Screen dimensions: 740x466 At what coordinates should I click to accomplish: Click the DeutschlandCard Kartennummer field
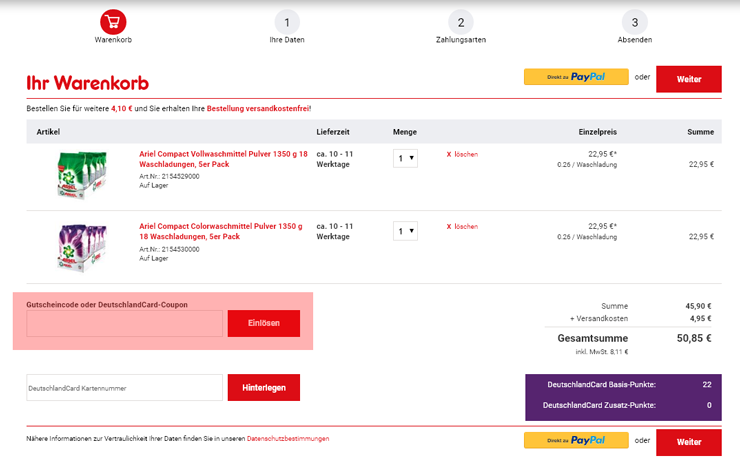(125, 388)
